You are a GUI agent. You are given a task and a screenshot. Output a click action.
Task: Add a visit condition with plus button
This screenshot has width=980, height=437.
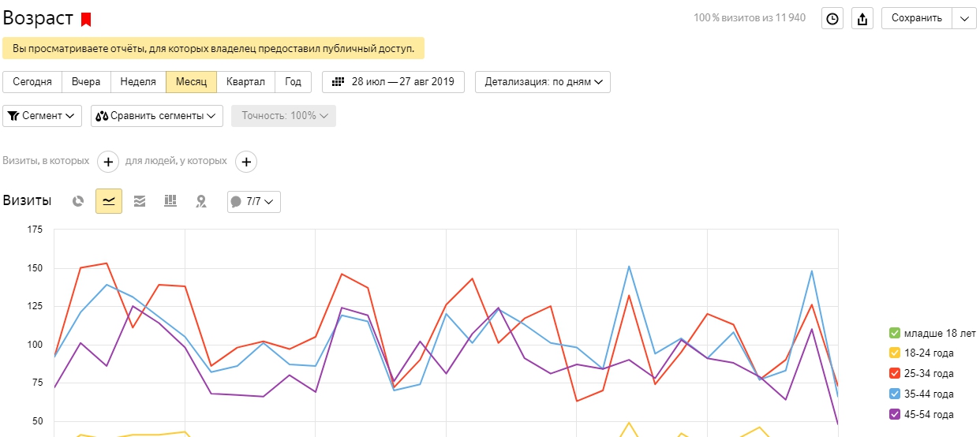point(108,162)
